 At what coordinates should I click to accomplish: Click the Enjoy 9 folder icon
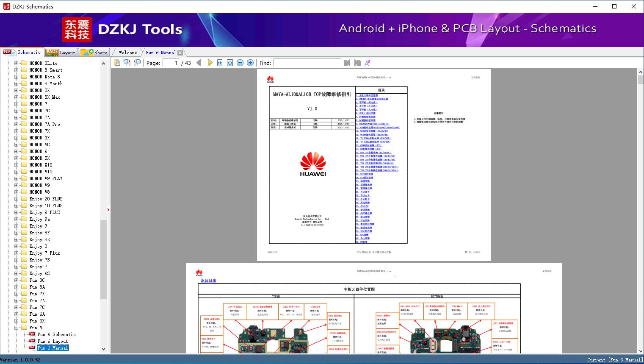(24, 226)
